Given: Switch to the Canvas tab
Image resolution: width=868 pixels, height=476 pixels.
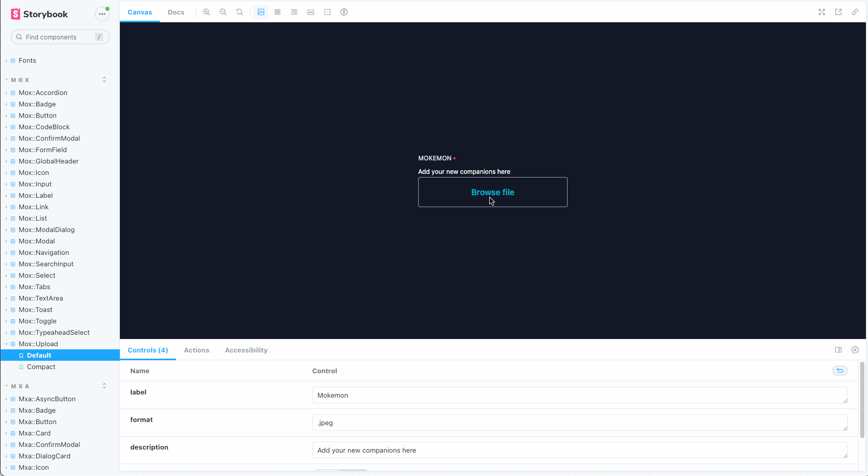Looking at the screenshot, I should pyautogui.click(x=140, y=12).
